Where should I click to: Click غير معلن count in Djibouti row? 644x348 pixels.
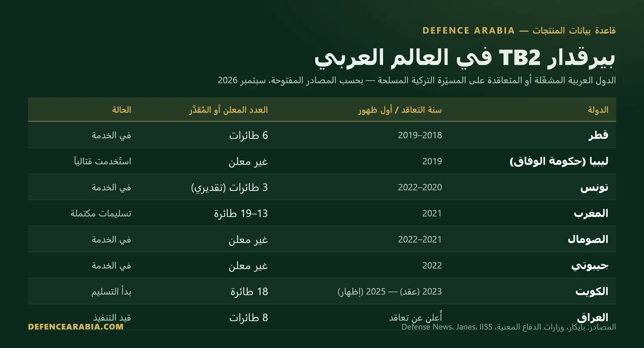coord(248,266)
